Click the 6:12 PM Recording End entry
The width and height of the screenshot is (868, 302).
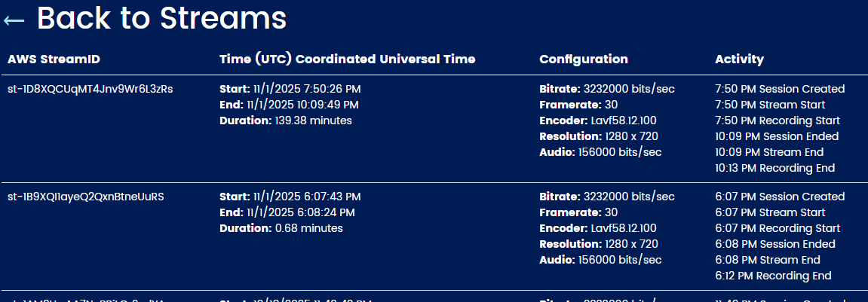pos(773,276)
